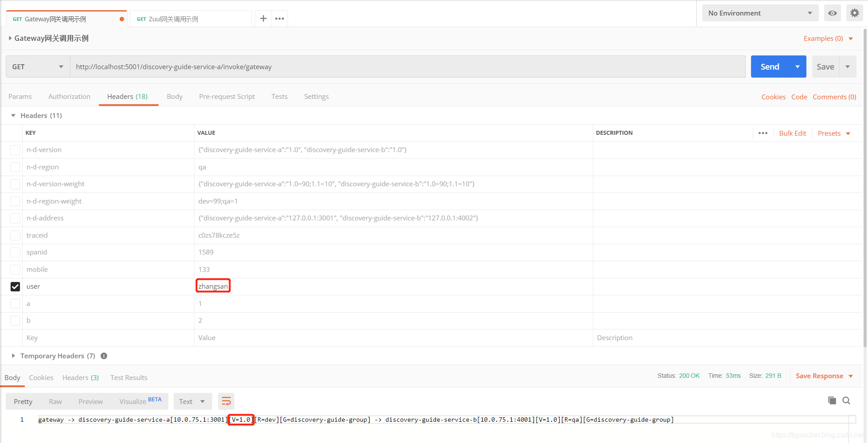This screenshot has height=443, width=868.
Task: Select the Preview response view
Action: point(90,401)
